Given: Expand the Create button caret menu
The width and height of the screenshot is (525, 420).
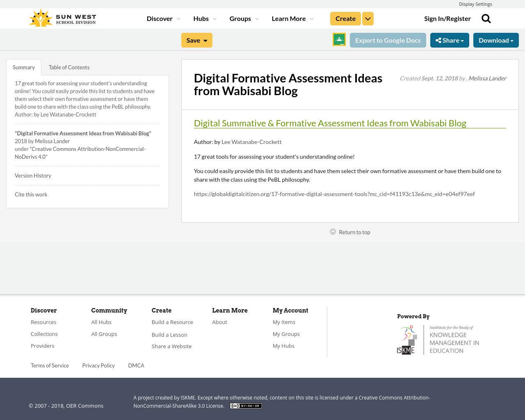Looking at the screenshot, I should [x=367, y=18].
